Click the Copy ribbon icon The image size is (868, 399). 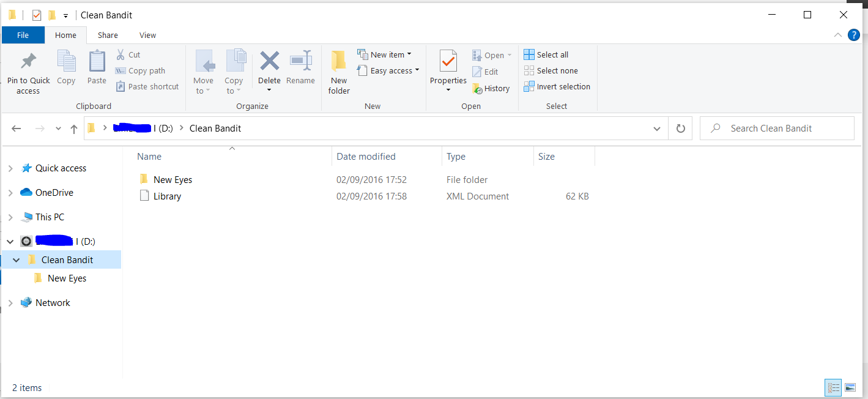[66, 61]
